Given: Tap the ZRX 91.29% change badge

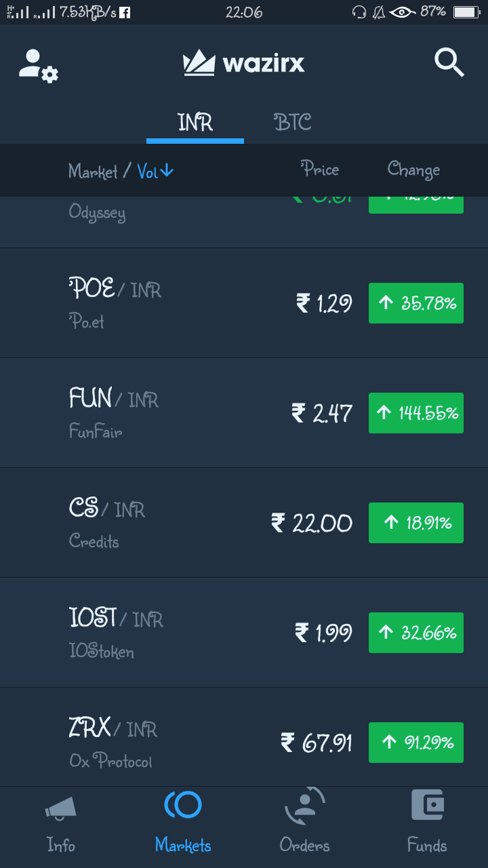Looking at the screenshot, I should 416,743.
